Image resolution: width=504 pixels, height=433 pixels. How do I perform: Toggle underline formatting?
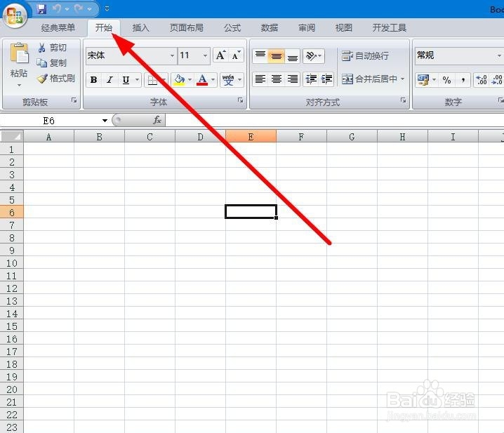coord(126,80)
